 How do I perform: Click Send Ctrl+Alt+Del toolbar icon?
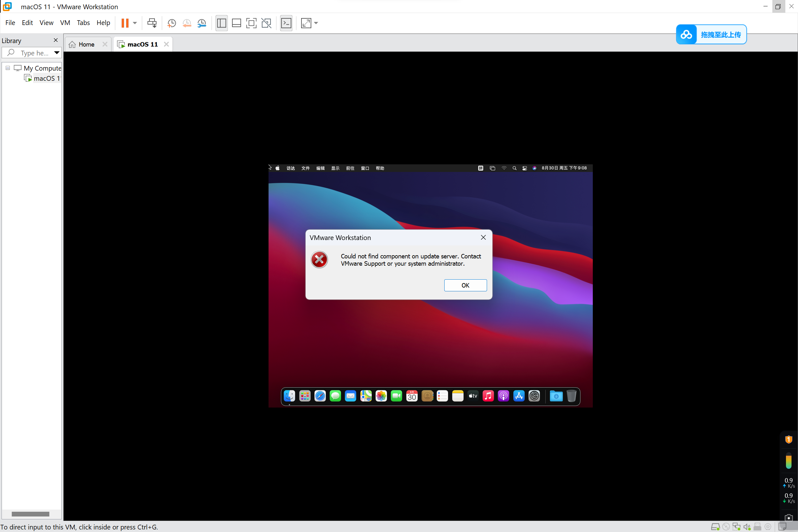(x=152, y=23)
